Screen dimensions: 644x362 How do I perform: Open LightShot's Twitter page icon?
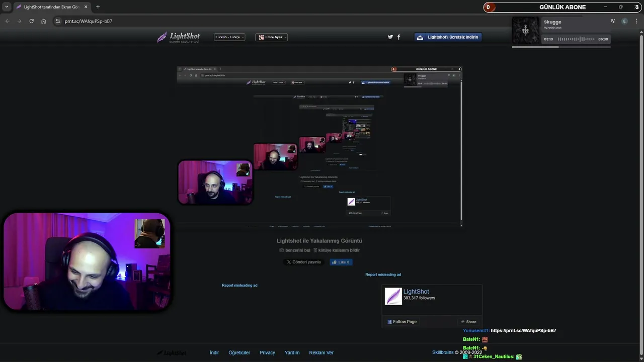(390, 37)
